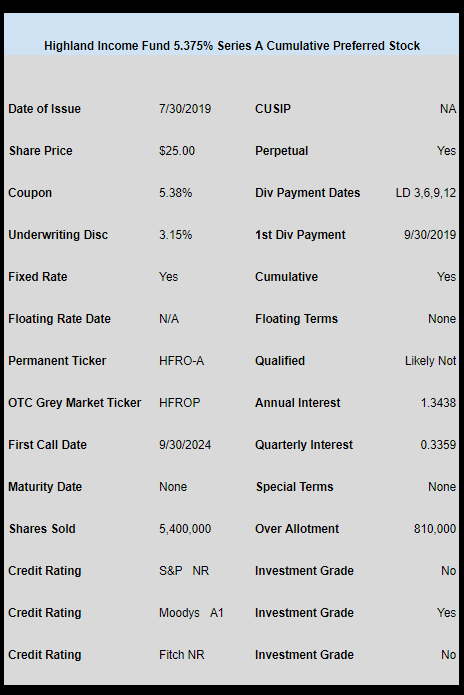Click the CUSIP label
Image resolution: width=464 pixels, height=695 pixels.
273,109
